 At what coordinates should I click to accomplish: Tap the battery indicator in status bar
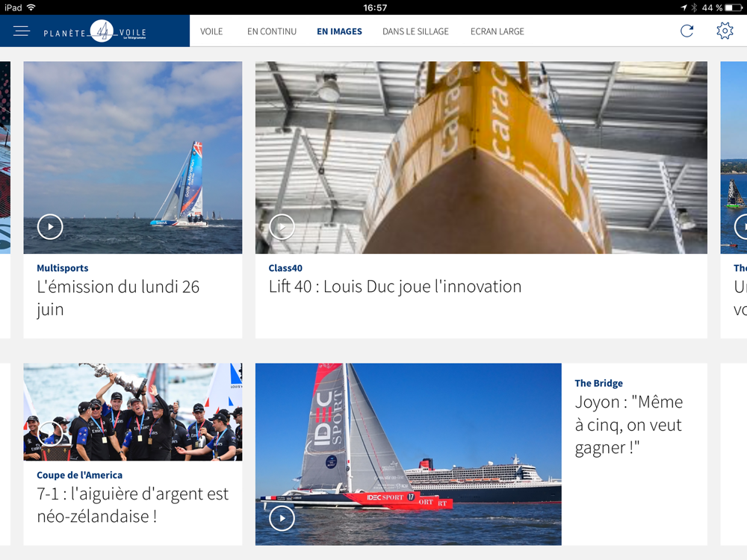pyautogui.click(x=734, y=7)
